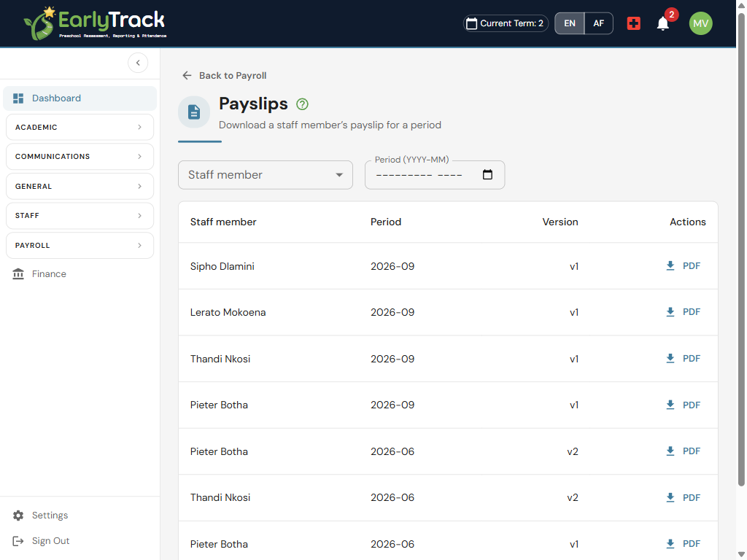Screen dimensions: 747x560
Task: Open the calendar picker in Period field
Action: (487, 175)
